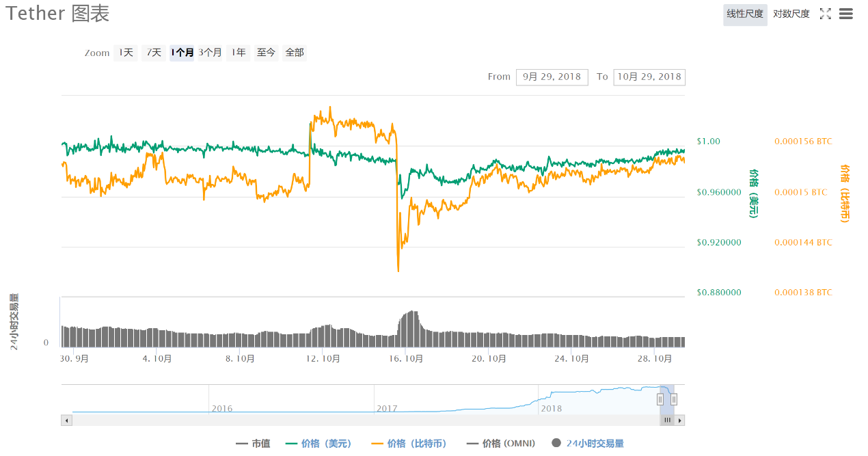Click the 12. 10月 date label
This screenshot has width=868, height=456.
point(323,358)
